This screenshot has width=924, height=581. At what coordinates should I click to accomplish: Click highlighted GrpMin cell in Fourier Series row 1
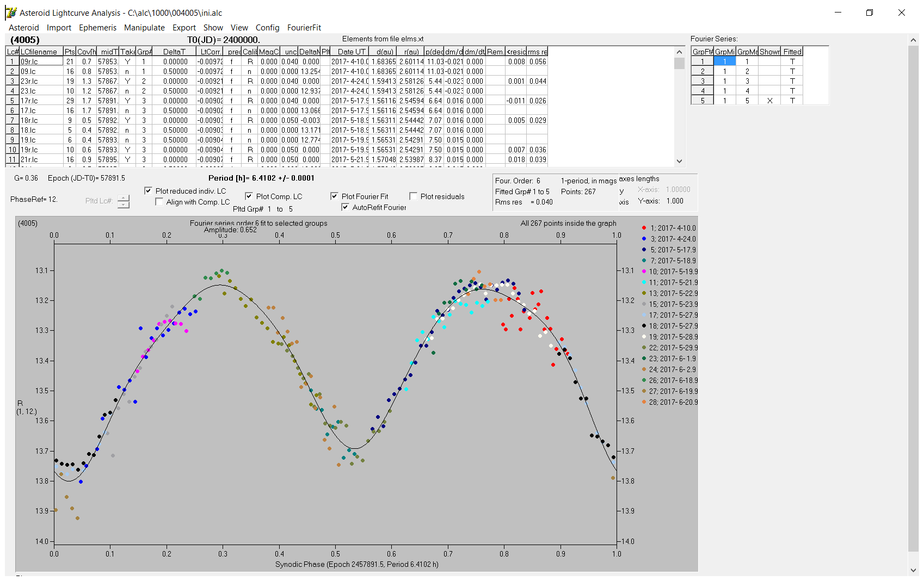click(x=724, y=61)
